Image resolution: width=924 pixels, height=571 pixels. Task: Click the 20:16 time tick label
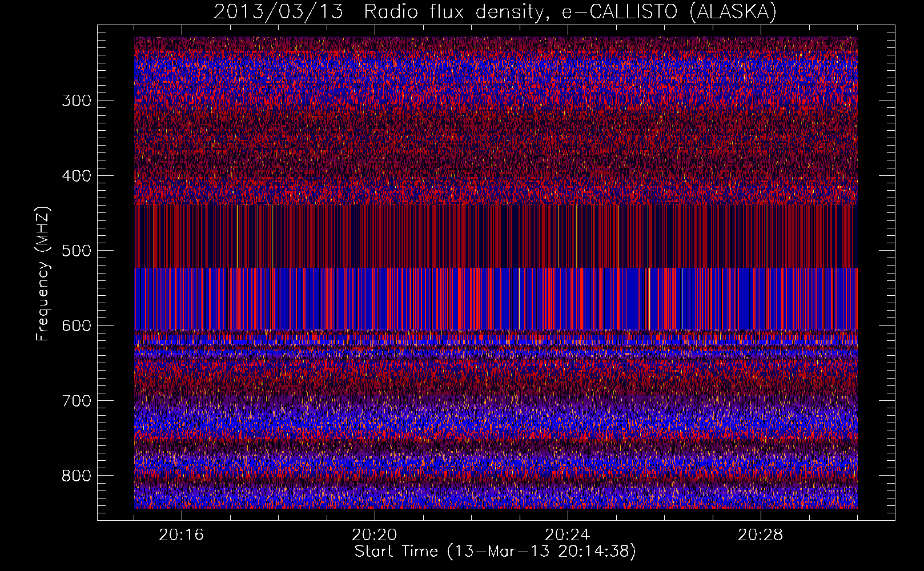182,535
